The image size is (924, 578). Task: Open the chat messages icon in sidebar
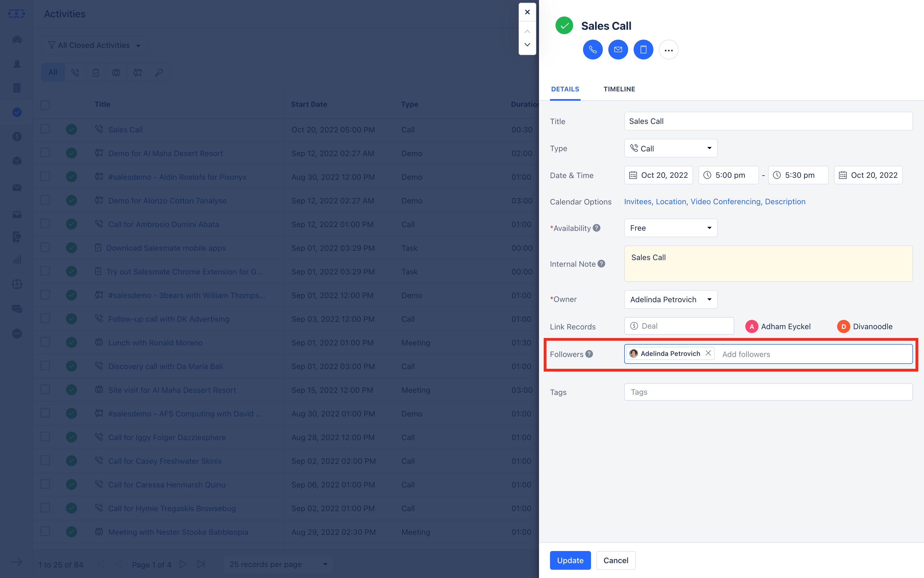click(17, 309)
